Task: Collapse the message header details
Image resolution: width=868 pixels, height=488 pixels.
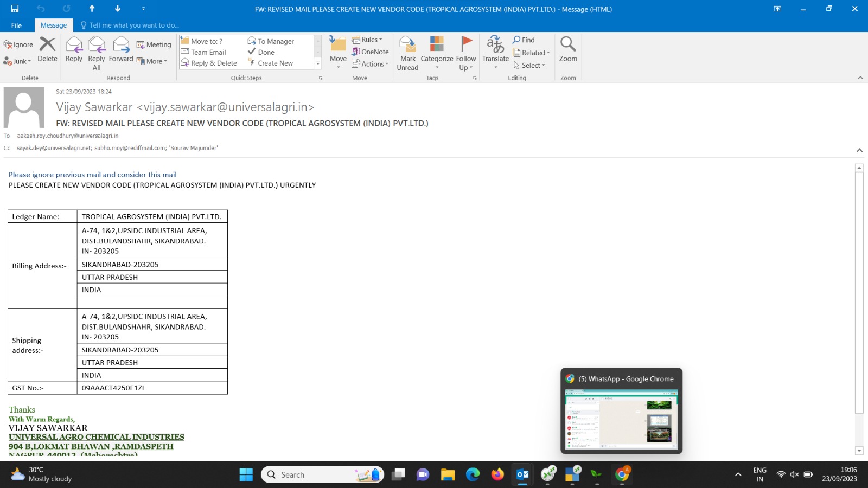Action: pos(859,150)
